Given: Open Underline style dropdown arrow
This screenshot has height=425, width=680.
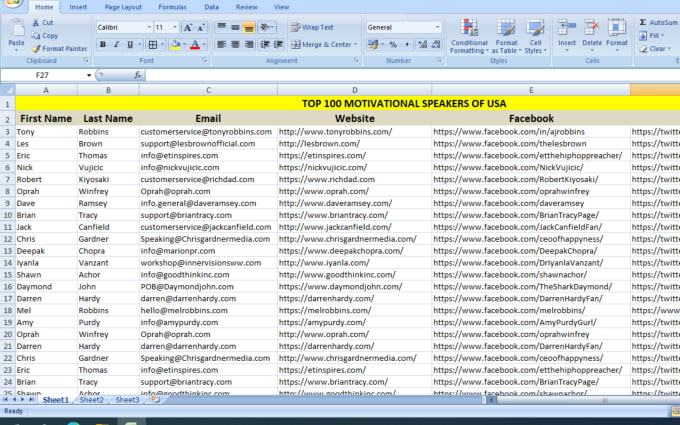Looking at the screenshot, I should (x=140, y=44).
